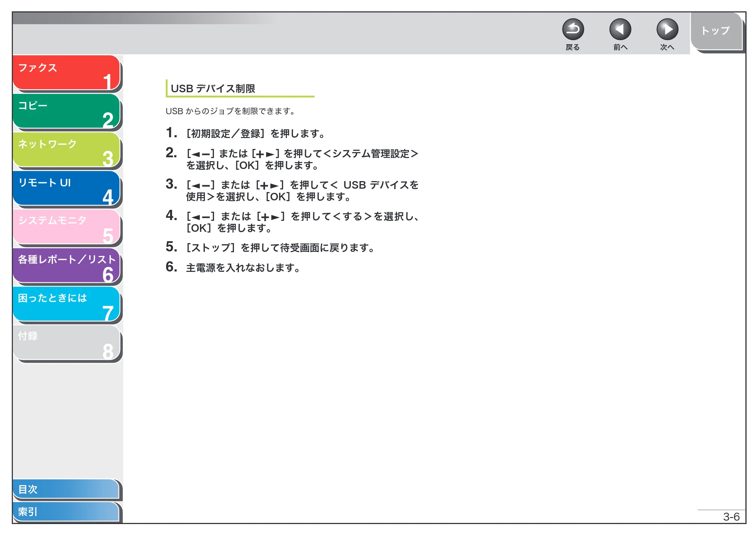Open the コピー chapter 2 tab
The height and width of the screenshot is (535, 756).
coord(67,111)
